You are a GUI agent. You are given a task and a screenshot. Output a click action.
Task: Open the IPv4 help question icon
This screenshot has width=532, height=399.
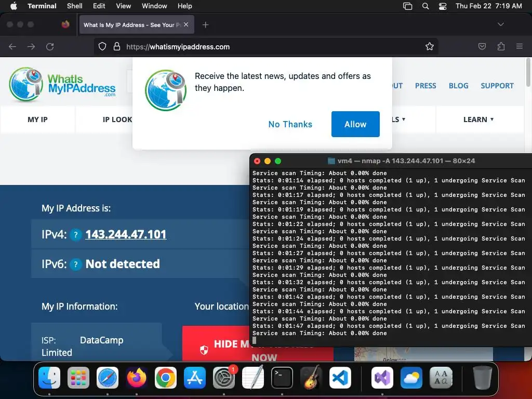pyautogui.click(x=76, y=234)
